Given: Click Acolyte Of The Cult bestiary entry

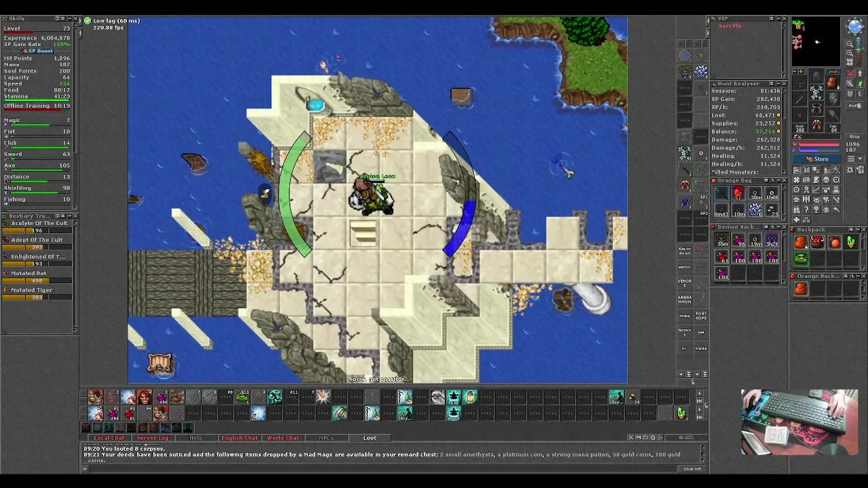Looking at the screenshot, I should (38, 226).
